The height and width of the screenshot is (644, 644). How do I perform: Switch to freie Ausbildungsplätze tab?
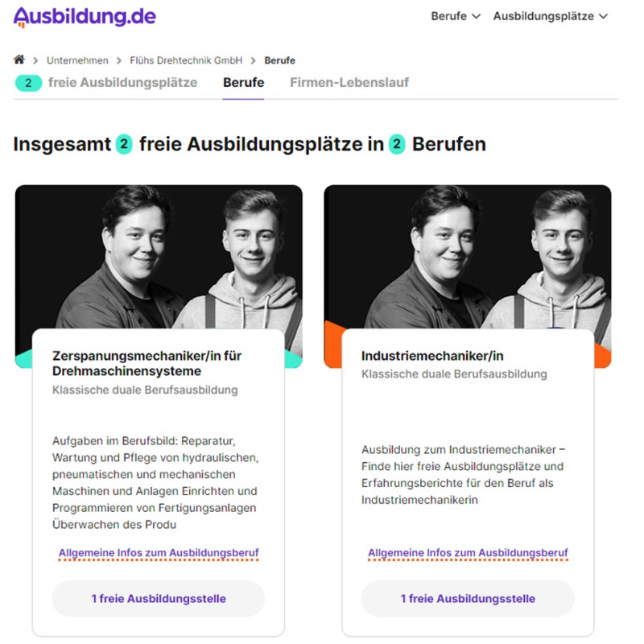coord(123,83)
